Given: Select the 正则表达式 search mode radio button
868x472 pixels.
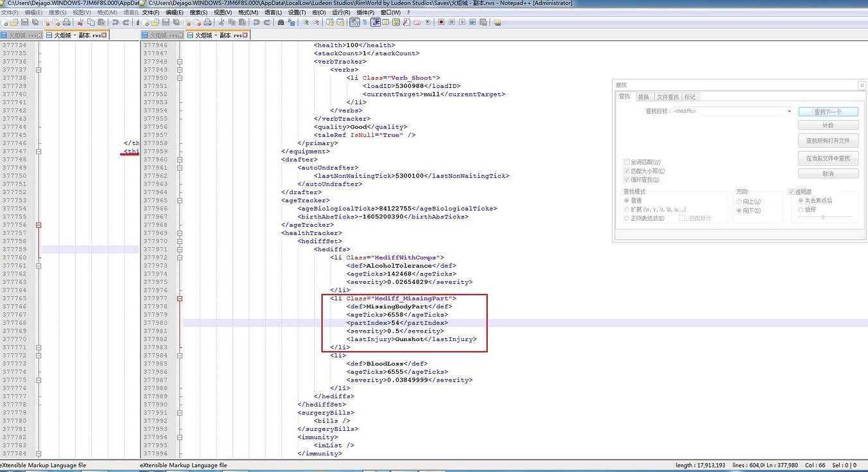Looking at the screenshot, I should (627, 218).
